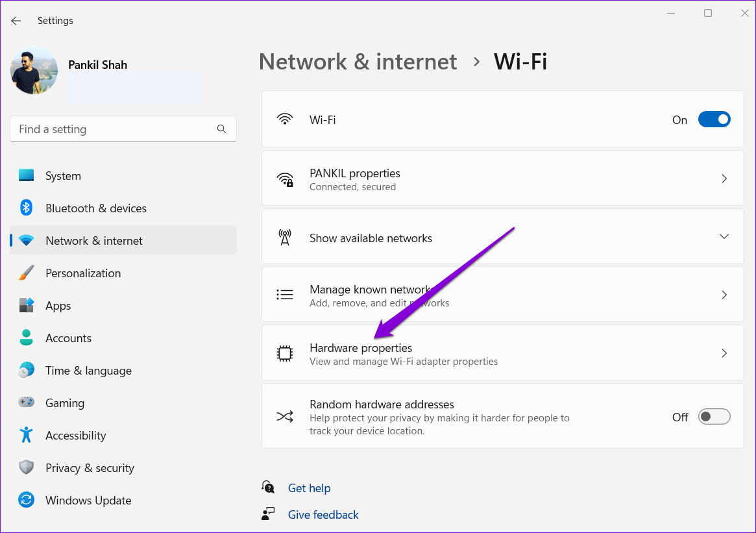Click the Apps icon in sidebar
Viewport: 756px width, 533px height.
click(26, 306)
